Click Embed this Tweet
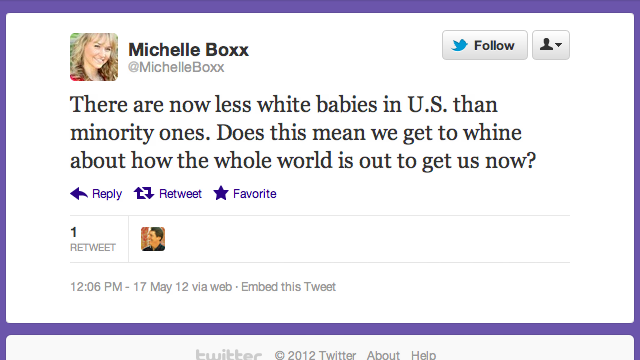Screen dimensions: 640x360 288,287
